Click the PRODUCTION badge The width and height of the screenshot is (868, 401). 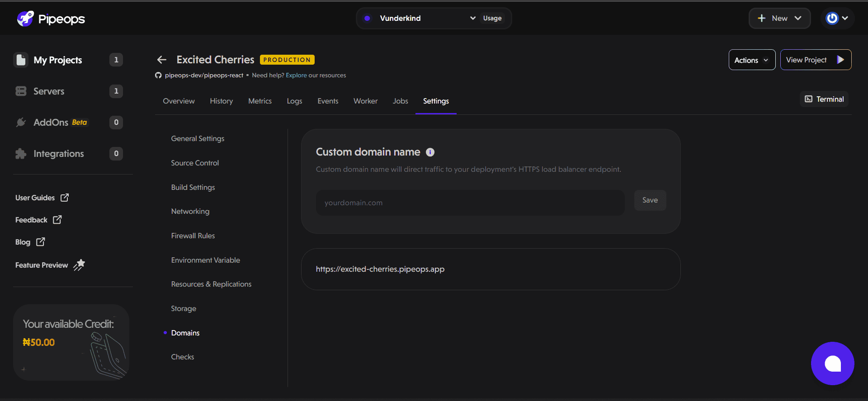tap(287, 60)
